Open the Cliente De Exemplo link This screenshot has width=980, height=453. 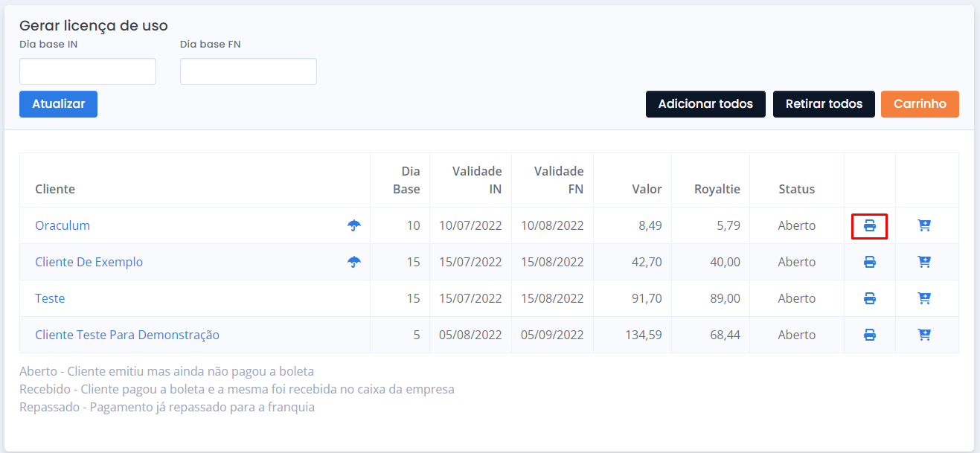(x=89, y=262)
